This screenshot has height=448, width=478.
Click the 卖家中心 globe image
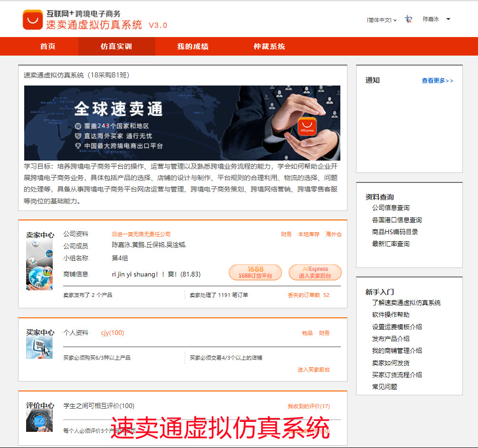pyautogui.click(x=39, y=265)
